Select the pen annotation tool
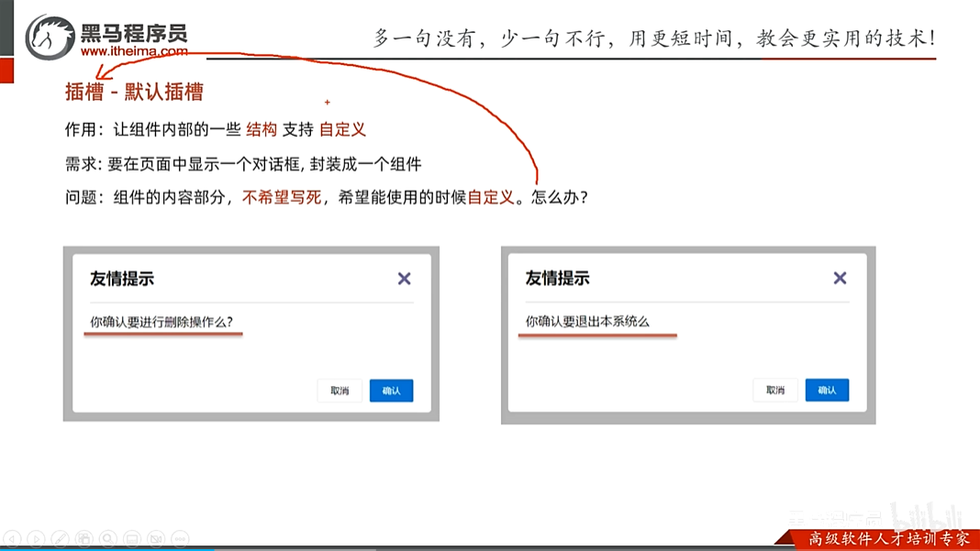The width and height of the screenshot is (980, 551). tap(61, 538)
